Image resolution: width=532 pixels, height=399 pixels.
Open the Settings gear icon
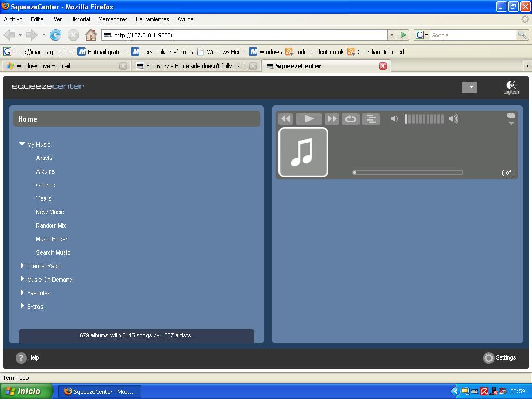[x=488, y=357]
